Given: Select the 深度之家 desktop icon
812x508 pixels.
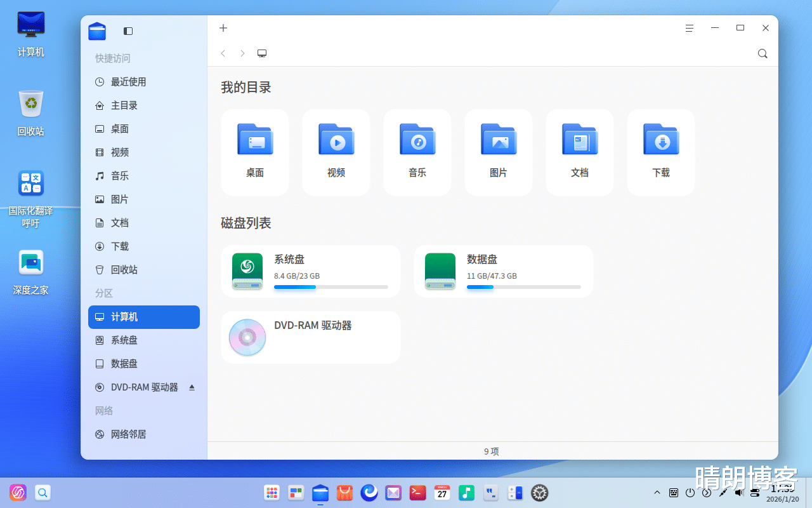Looking at the screenshot, I should click(31, 272).
